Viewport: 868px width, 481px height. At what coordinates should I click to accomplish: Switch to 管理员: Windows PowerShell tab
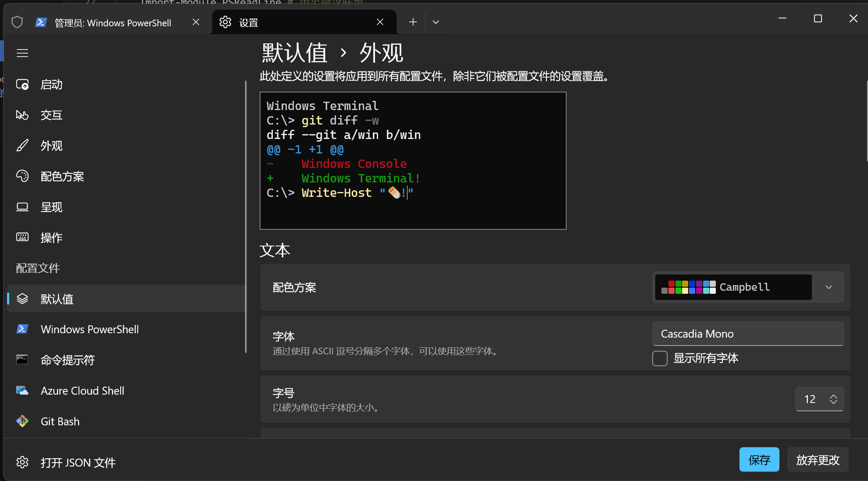[113, 23]
